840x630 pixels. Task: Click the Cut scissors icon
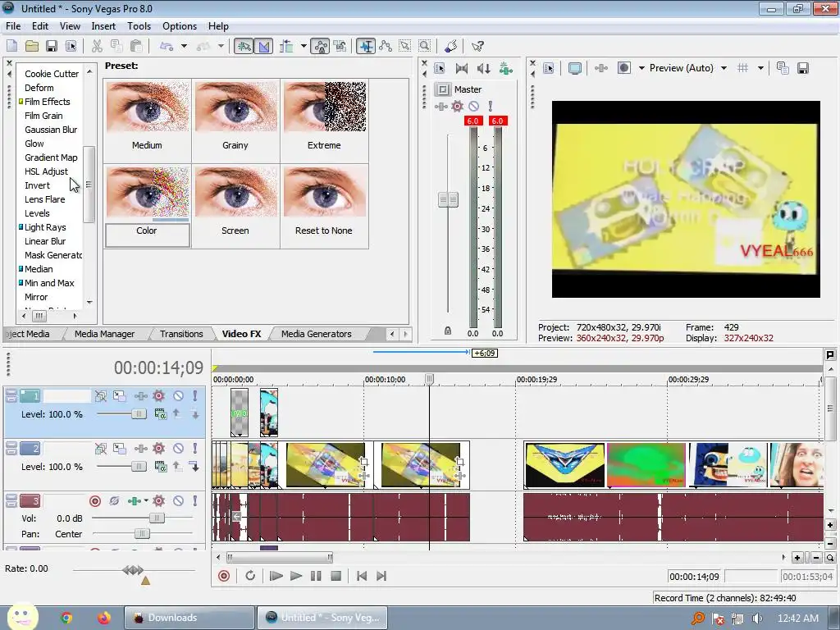[97, 46]
